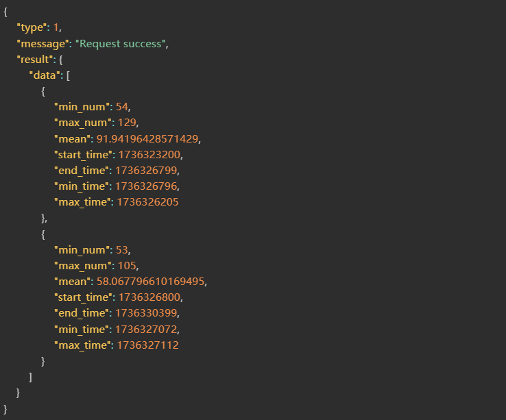506x420 pixels.
Task: Click the "type" key
Action: click(x=32, y=27)
